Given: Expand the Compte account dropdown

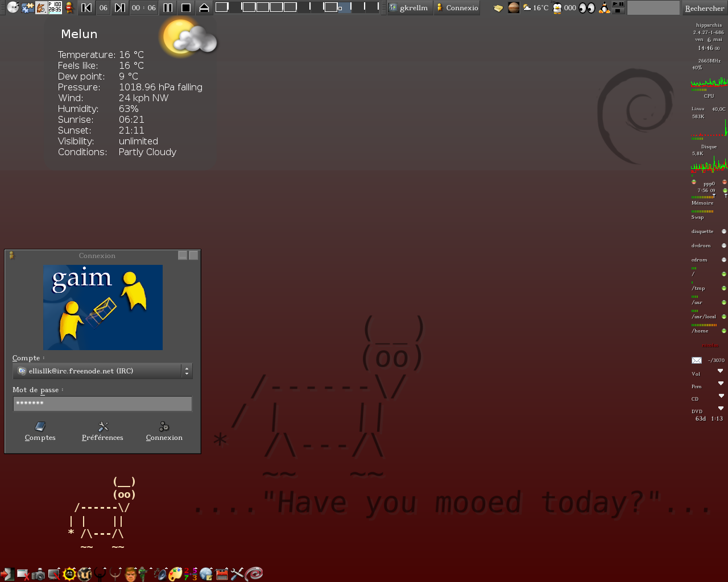Looking at the screenshot, I should click(x=186, y=371).
